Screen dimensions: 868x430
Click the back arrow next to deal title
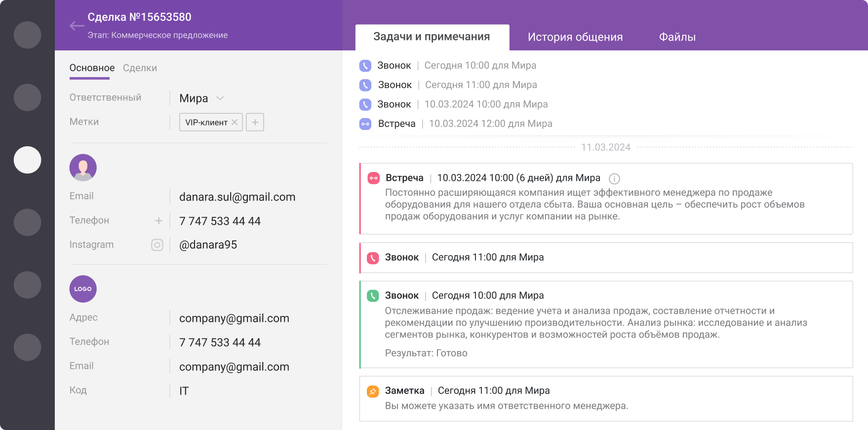point(77,26)
